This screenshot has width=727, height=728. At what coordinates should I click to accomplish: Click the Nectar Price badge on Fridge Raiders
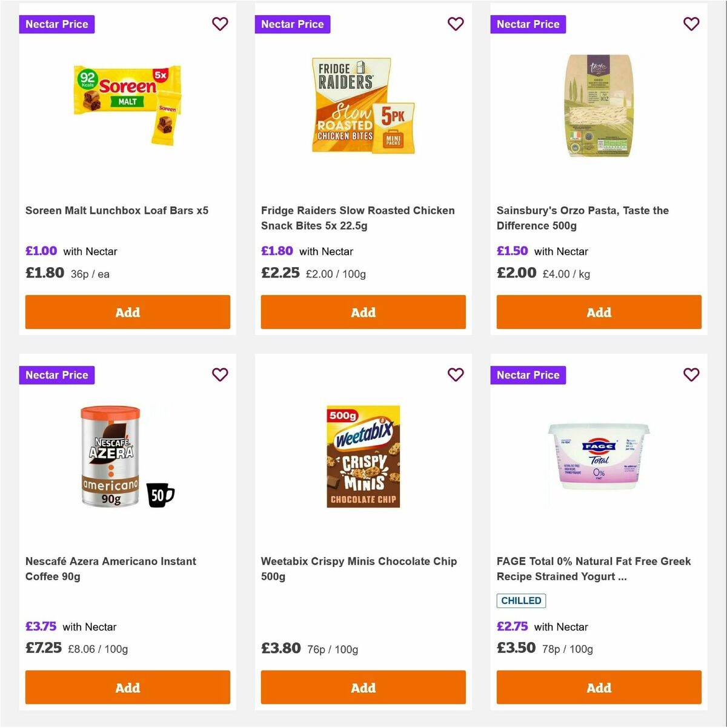click(293, 24)
